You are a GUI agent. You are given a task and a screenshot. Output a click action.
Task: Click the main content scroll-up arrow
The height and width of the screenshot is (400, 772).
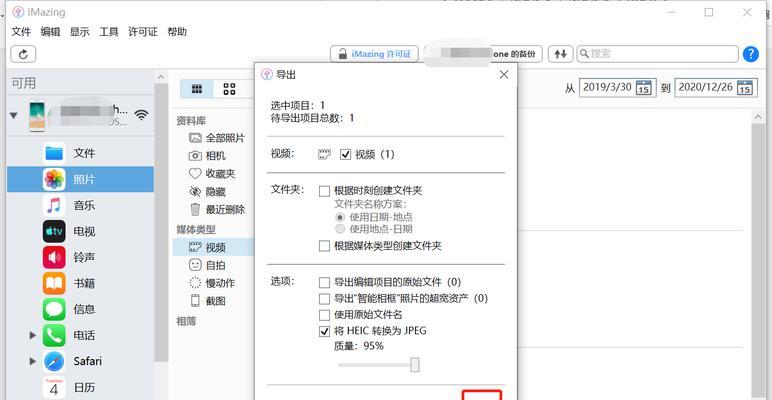point(758,117)
